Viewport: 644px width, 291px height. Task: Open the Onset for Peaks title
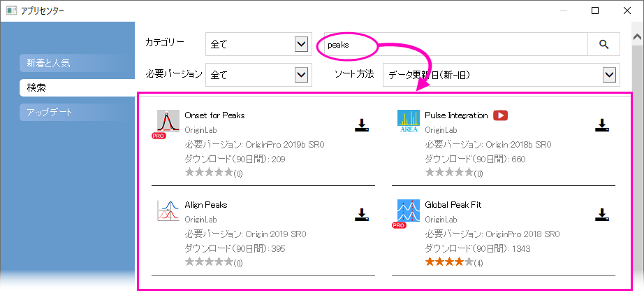[214, 115]
